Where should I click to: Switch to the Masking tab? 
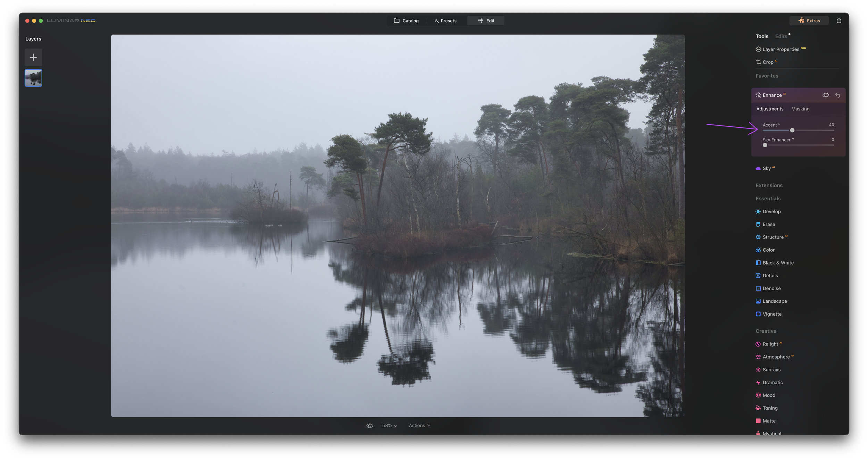click(x=800, y=109)
